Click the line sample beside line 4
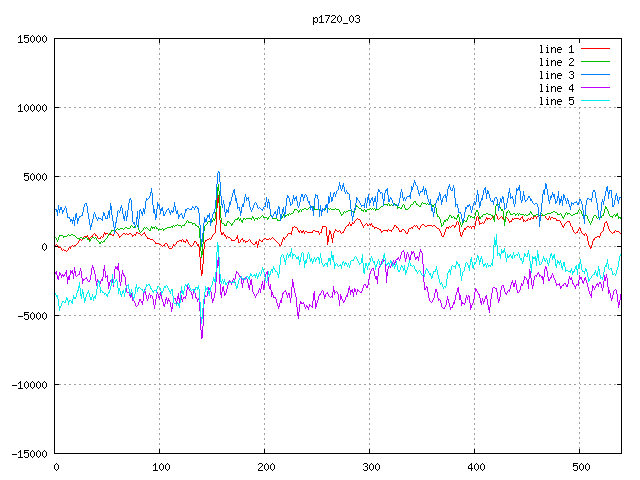640x480 pixels. (x=595, y=88)
